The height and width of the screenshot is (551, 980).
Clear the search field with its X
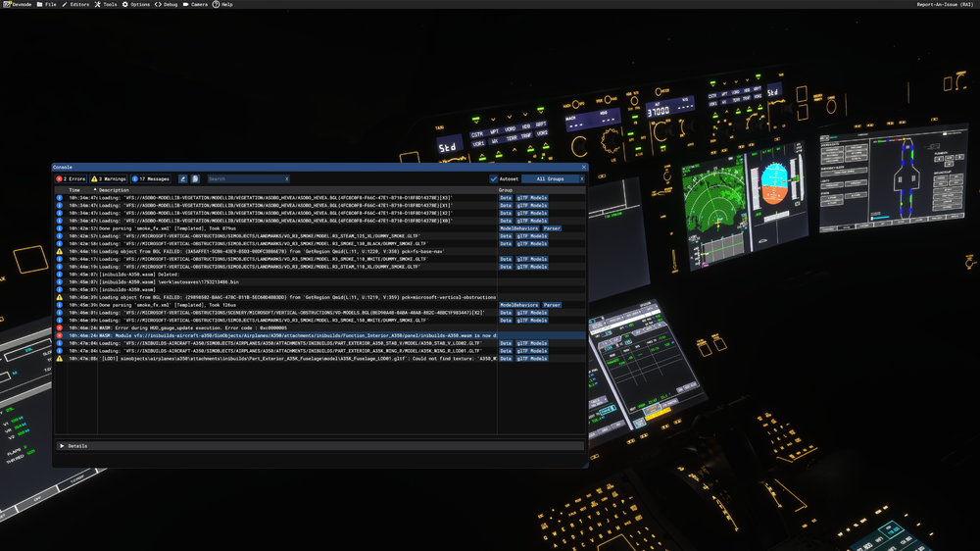pyautogui.click(x=286, y=179)
